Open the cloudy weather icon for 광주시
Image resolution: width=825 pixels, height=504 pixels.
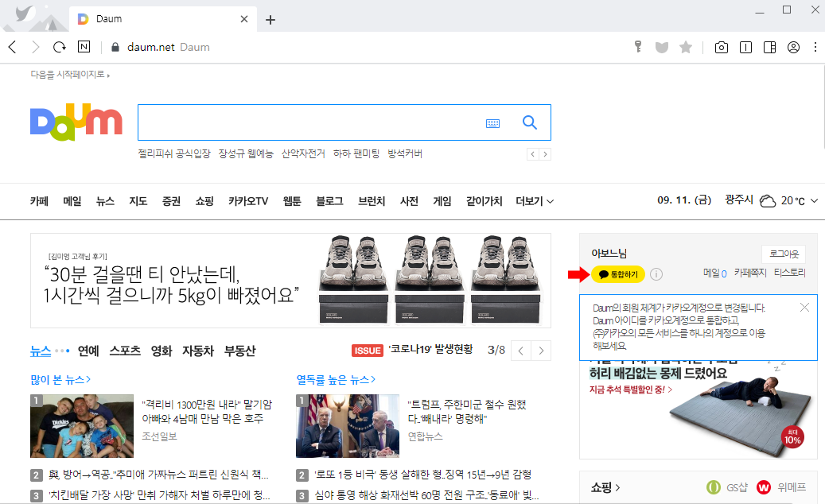[768, 201]
